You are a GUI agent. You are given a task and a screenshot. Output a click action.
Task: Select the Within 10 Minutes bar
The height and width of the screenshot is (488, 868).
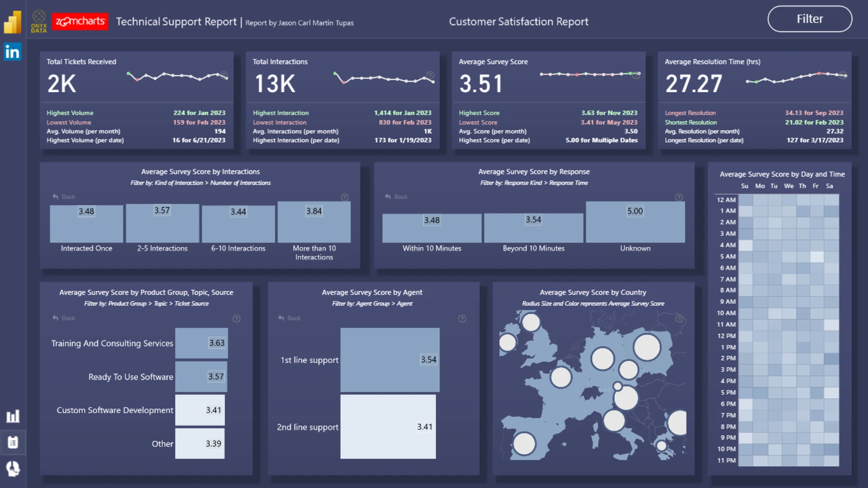(432, 228)
